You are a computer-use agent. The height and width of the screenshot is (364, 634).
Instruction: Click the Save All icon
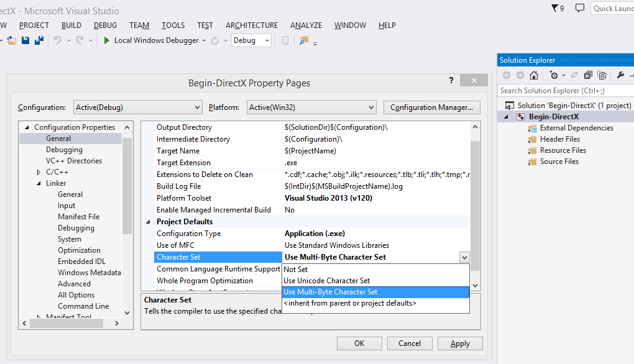coord(39,40)
